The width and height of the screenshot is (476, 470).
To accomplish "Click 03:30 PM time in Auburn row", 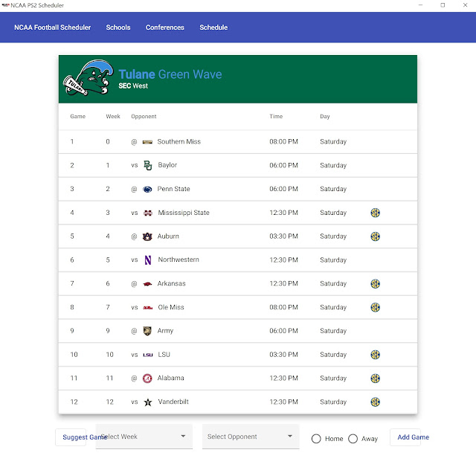I will click(283, 236).
